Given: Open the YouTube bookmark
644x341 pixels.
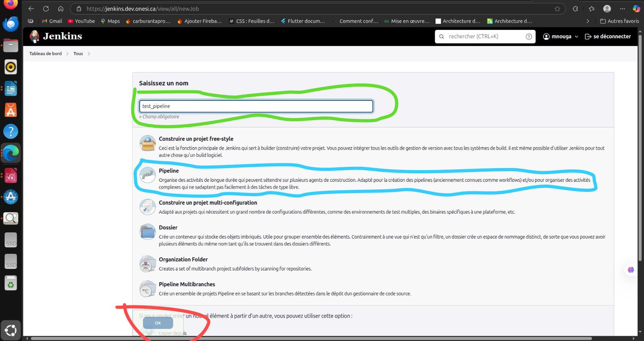Looking at the screenshot, I should pos(81,21).
